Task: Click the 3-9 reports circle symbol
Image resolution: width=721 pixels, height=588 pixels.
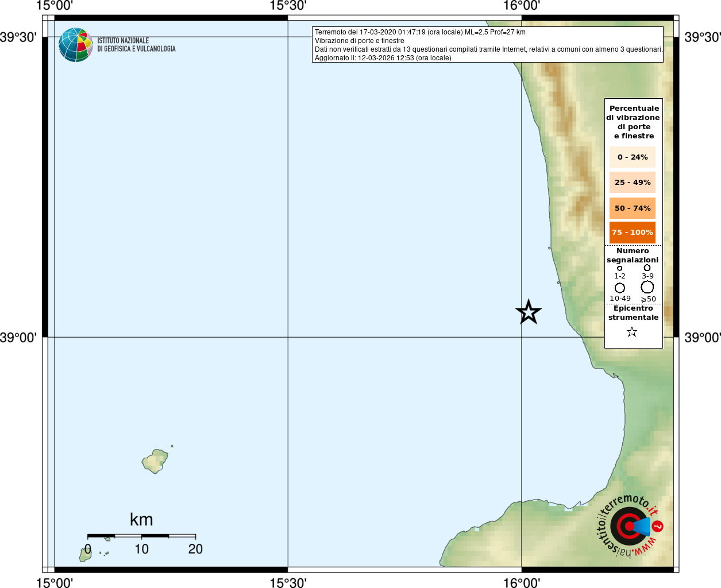Action: 647,268
